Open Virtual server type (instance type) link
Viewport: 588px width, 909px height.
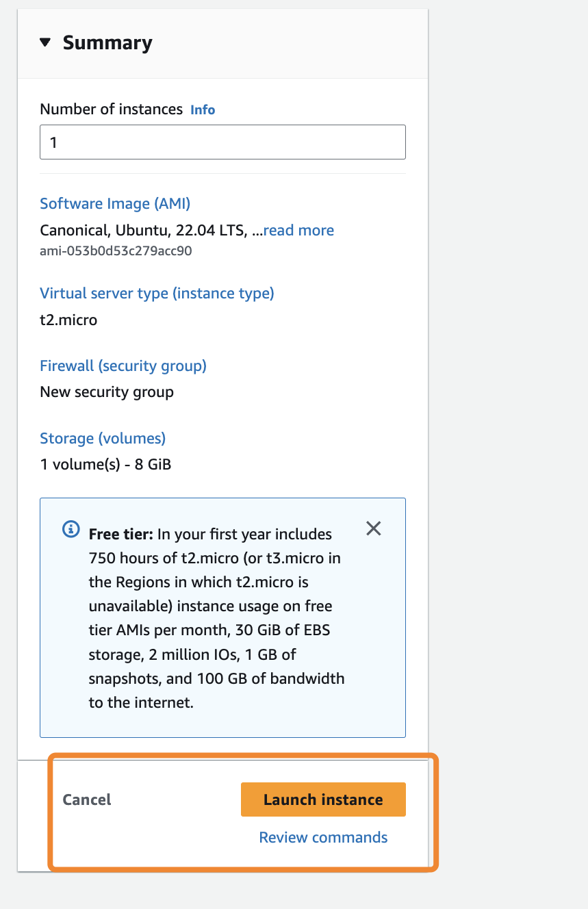pyautogui.click(x=157, y=293)
